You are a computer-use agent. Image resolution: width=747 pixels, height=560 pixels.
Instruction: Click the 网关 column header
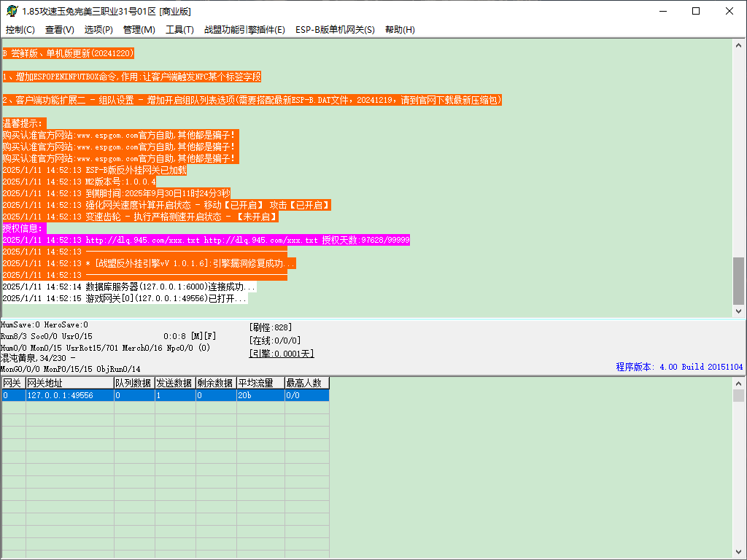click(x=13, y=383)
